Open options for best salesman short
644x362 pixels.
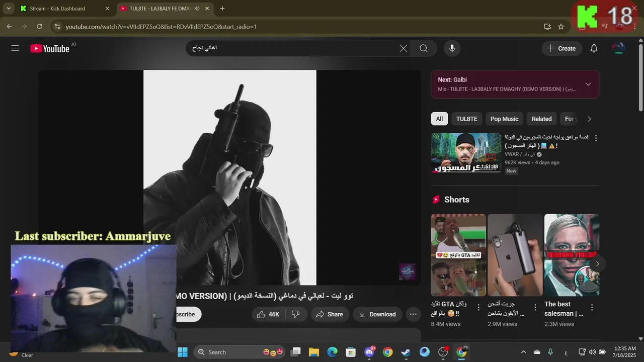coord(592,307)
